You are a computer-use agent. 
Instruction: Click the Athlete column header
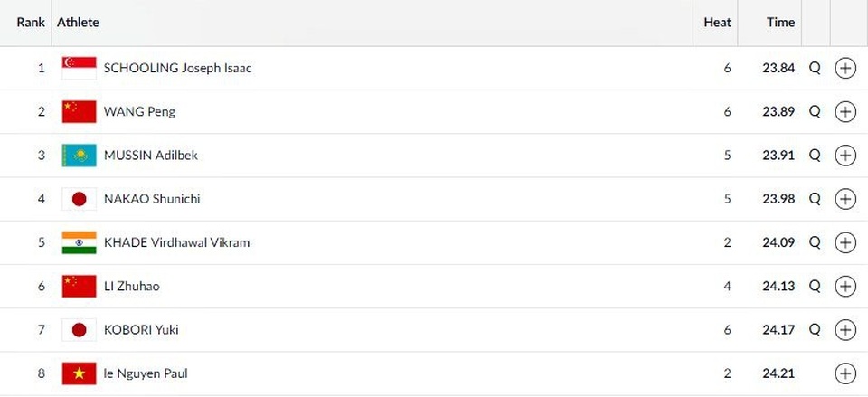[x=78, y=22]
